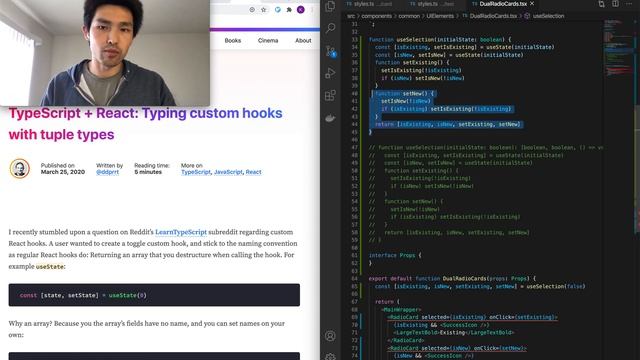Click the 'export default function DualRadioCards' line
Viewport: 640px width, 360px height.
[452, 279]
